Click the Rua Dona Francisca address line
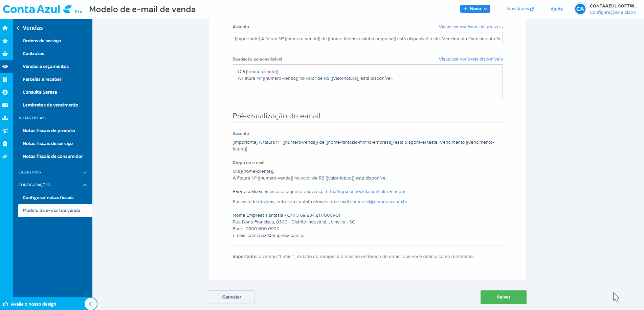 click(294, 222)
